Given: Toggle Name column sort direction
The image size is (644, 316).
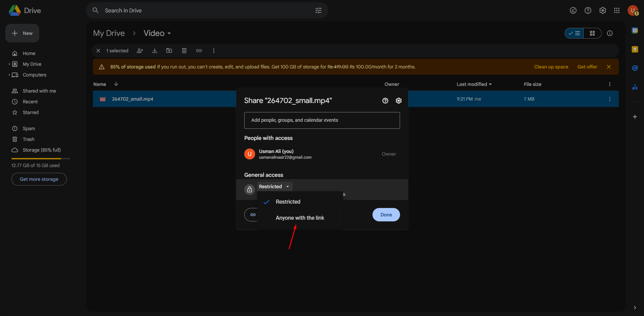Looking at the screenshot, I should pyautogui.click(x=116, y=84).
